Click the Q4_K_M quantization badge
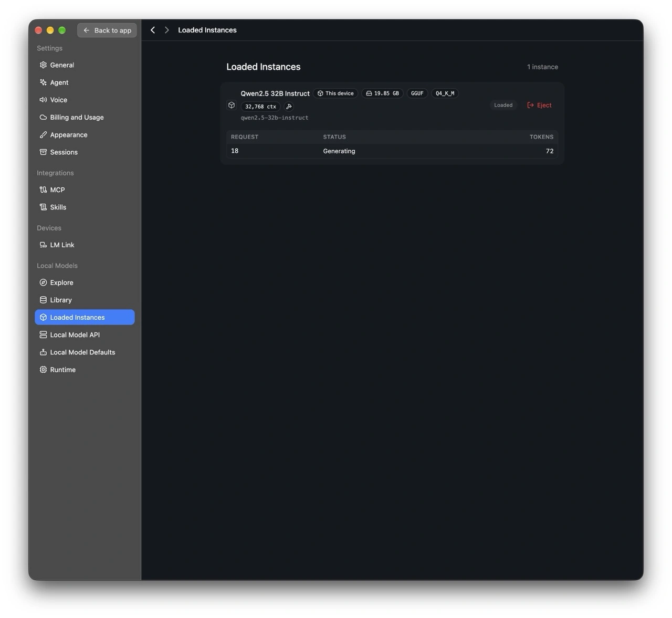 (445, 93)
